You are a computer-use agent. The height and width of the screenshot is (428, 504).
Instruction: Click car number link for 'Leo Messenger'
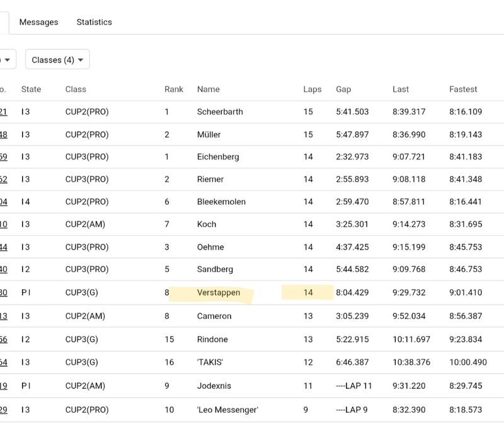point(3,410)
